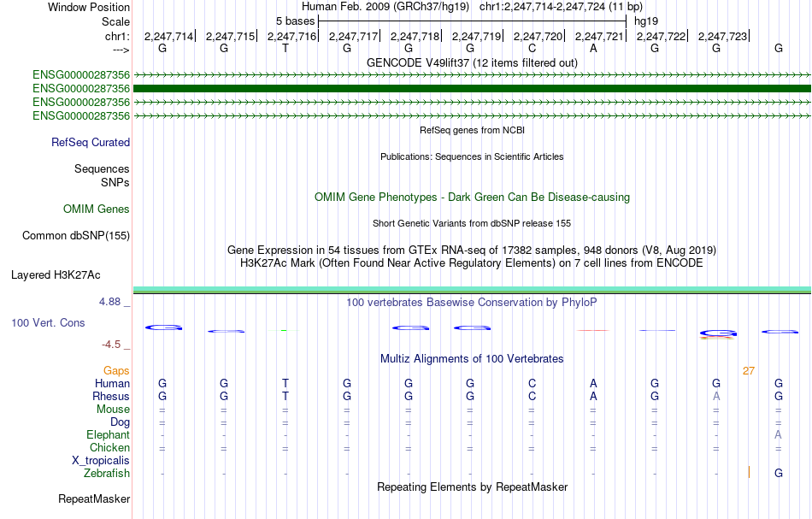Image resolution: width=812 pixels, height=519 pixels.
Task: Open Publications Sequences in Scientific Articles title
Action: [472, 156]
